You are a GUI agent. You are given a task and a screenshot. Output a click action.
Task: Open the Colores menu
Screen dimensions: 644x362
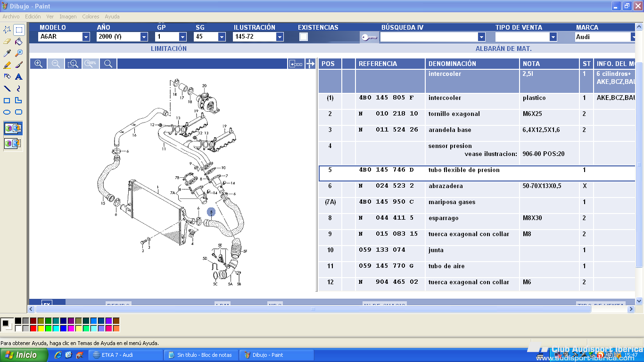point(91,16)
